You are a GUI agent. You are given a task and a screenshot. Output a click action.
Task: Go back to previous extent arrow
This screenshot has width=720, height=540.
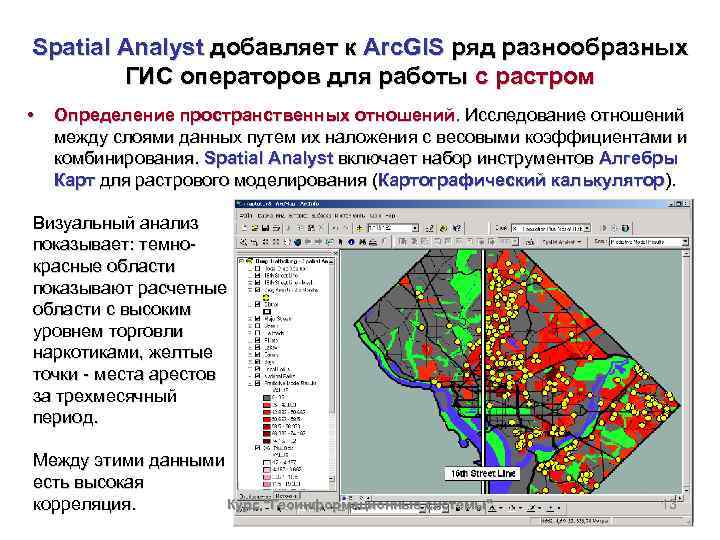[308, 242]
